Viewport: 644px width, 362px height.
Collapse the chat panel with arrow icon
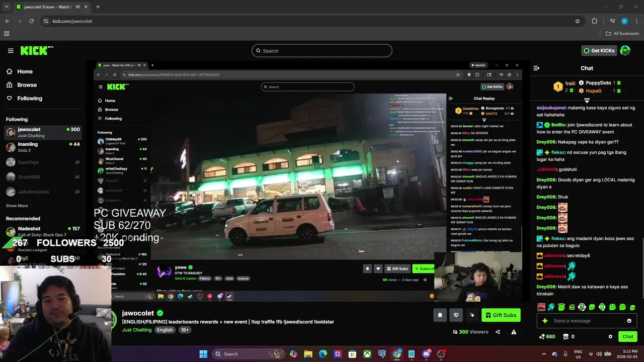(x=536, y=68)
